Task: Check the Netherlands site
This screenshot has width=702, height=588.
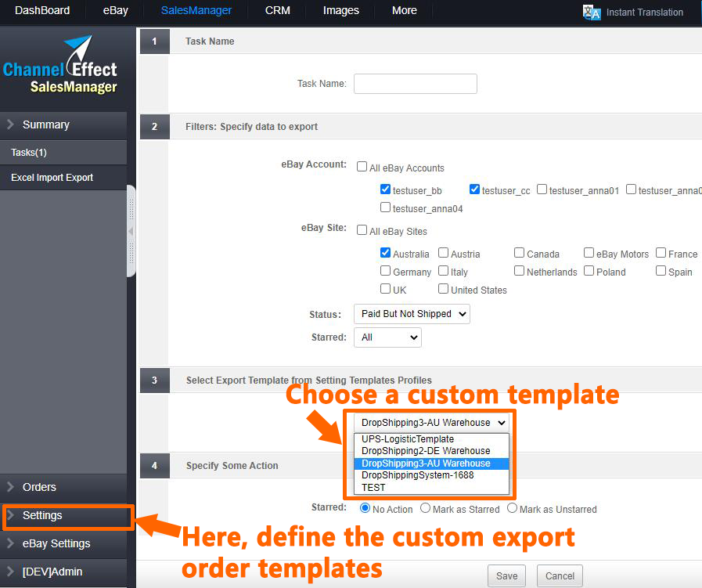Action: pyautogui.click(x=520, y=271)
